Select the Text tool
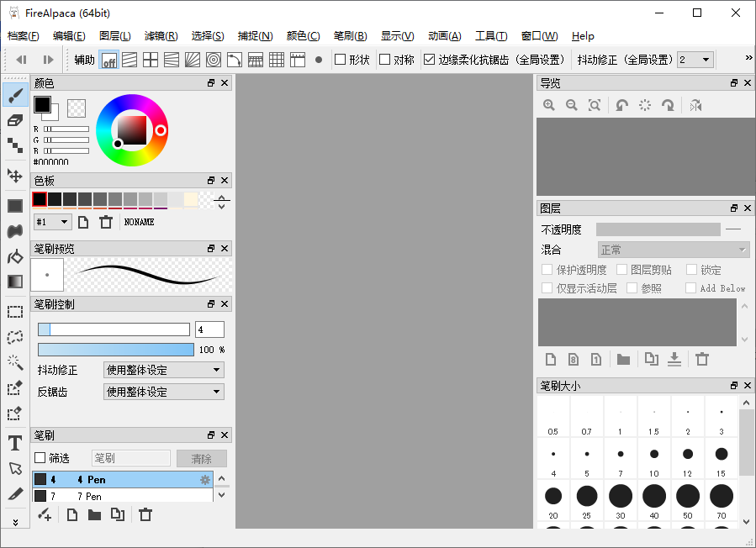 coord(15,443)
